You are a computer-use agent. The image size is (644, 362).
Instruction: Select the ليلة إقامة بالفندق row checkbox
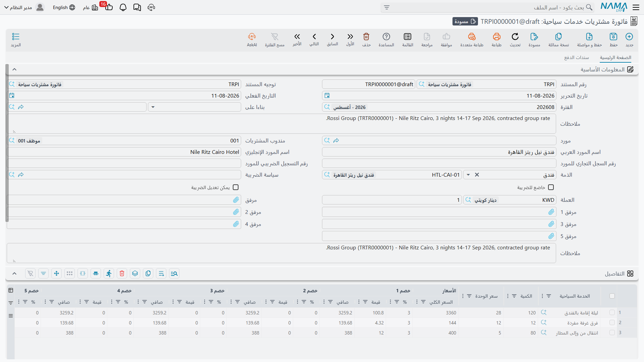point(612,312)
